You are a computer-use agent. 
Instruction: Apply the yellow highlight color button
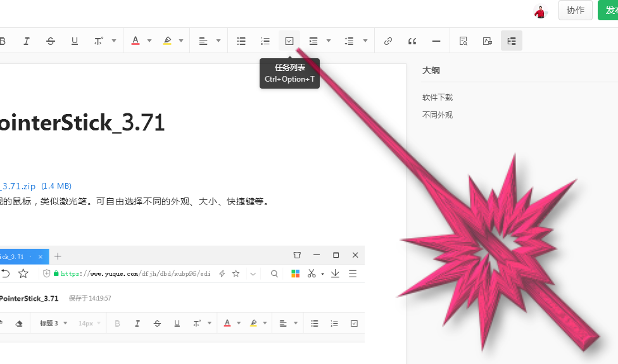click(168, 41)
